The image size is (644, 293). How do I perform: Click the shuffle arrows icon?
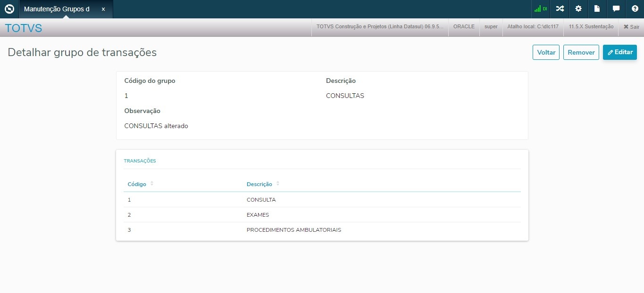pos(560,9)
